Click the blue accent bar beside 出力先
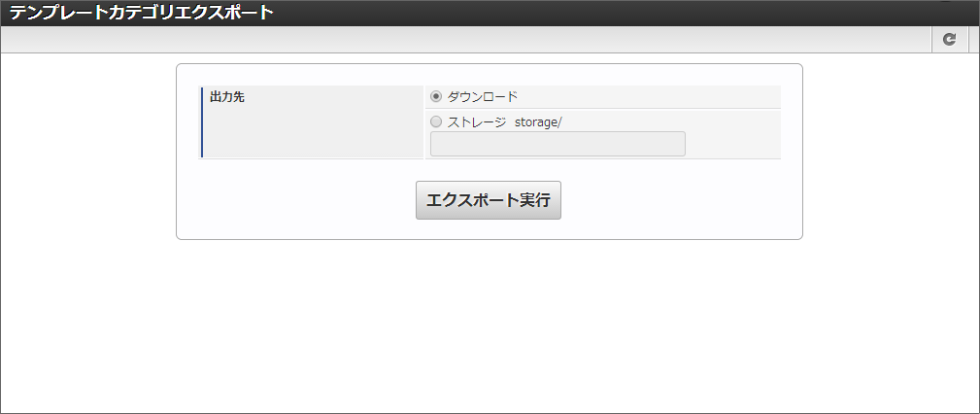The width and height of the screenshot is (980, 414). (201, 121)
